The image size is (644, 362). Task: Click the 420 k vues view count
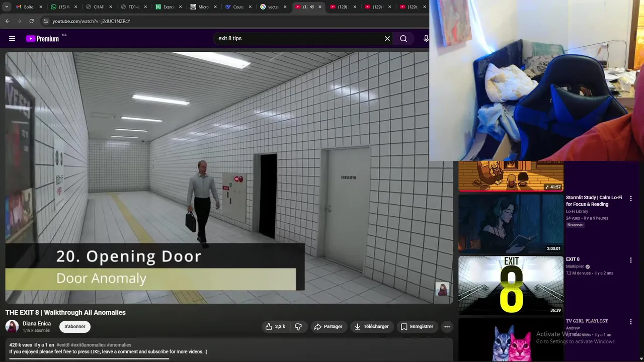[x=21, y=345]
